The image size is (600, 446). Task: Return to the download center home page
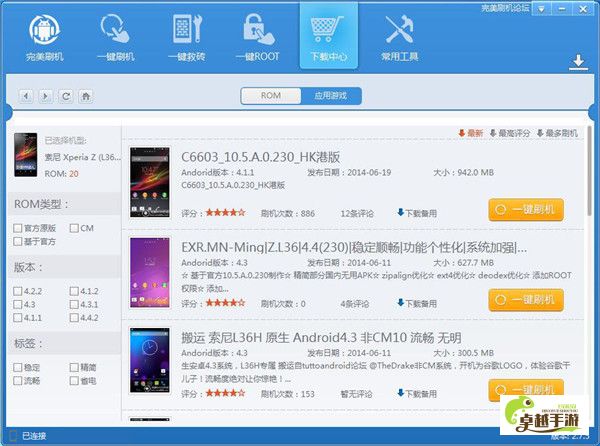click(x=86, y=96)
